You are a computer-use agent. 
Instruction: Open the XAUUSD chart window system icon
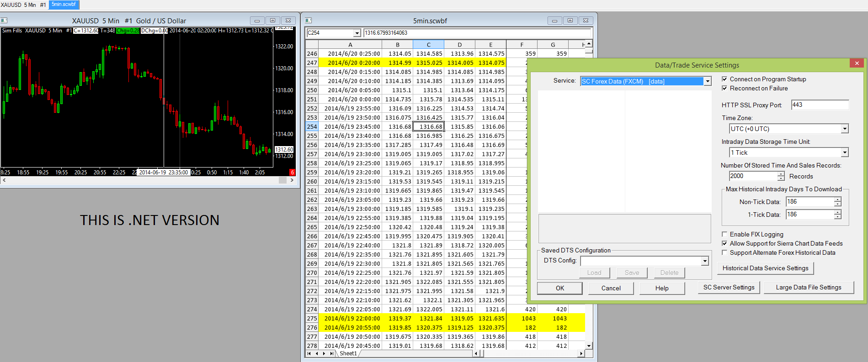[x=4, y=21]
